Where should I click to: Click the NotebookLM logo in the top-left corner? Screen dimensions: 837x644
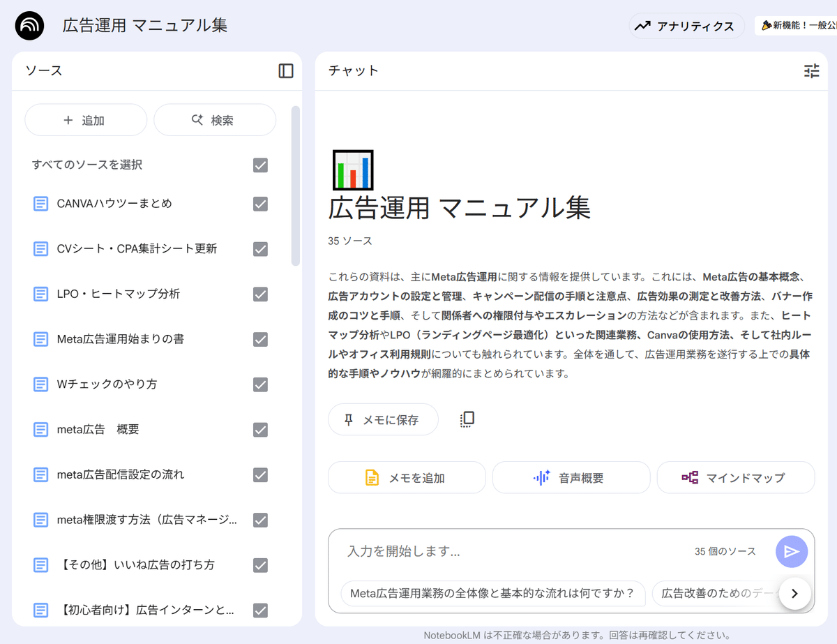[x=29, y=24]
